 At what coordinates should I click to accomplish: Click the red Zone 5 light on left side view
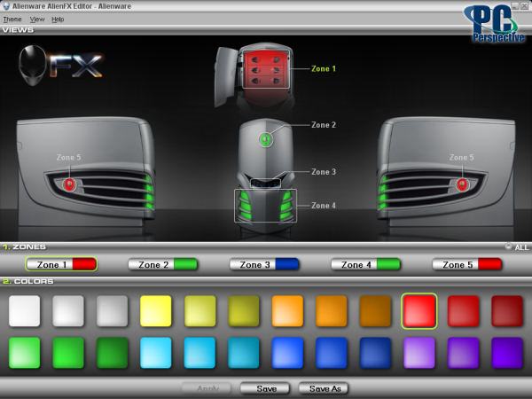pyautogui.click(x=69, y=184)
